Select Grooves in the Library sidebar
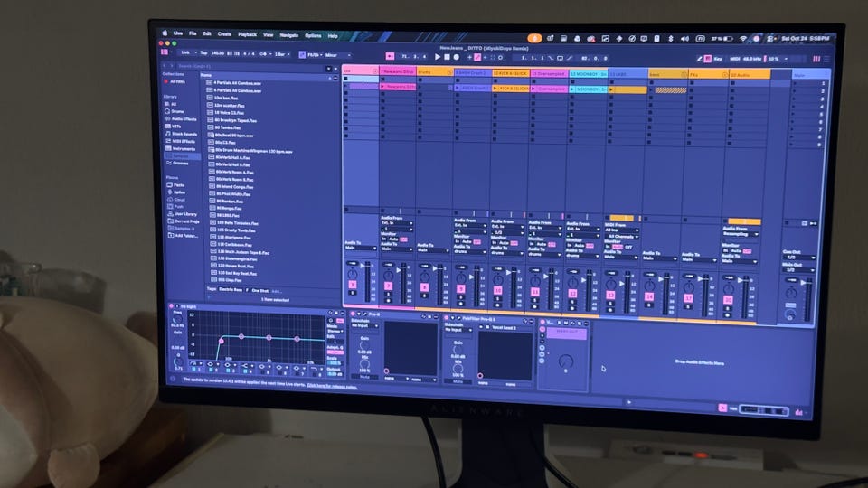868x488 pixels. point(181,164)
